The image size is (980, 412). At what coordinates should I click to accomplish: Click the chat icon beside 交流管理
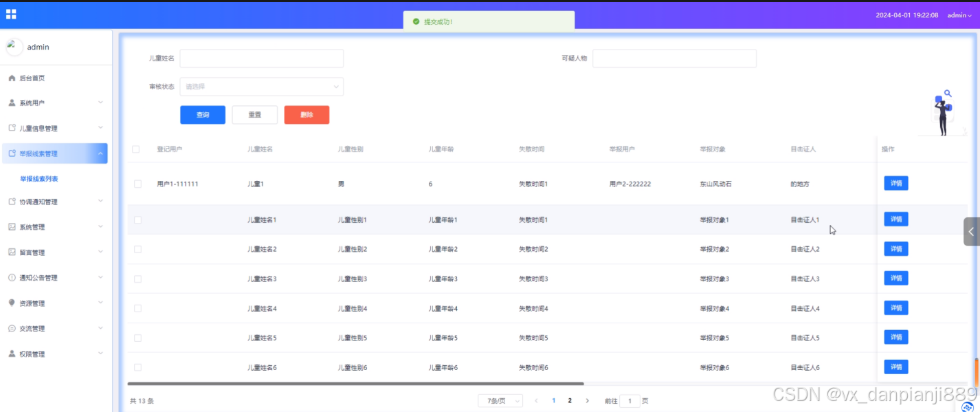tap(12, 329)
